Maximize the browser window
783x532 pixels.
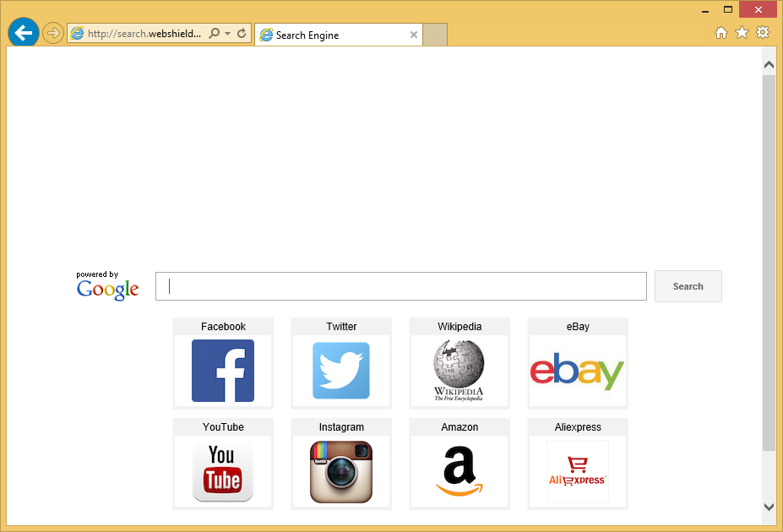pos(728,9)
